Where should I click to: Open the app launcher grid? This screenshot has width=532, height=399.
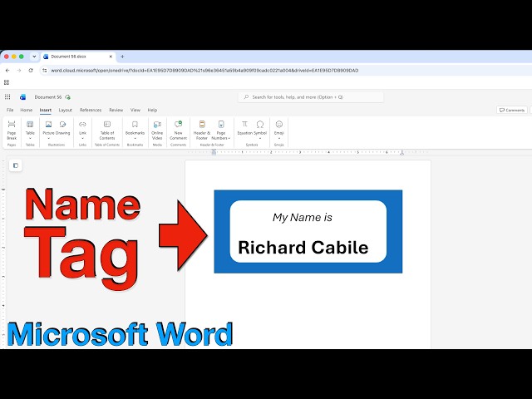pyautogui.click(x=7, y=97)
